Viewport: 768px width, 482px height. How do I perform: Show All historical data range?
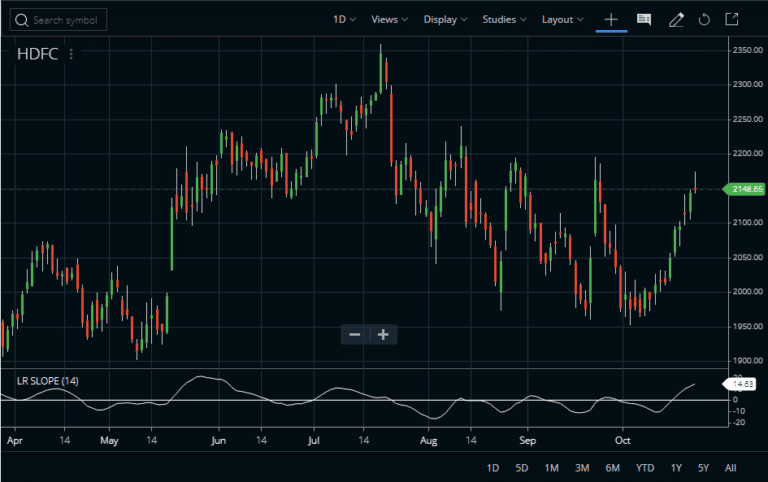click(731, 468)
